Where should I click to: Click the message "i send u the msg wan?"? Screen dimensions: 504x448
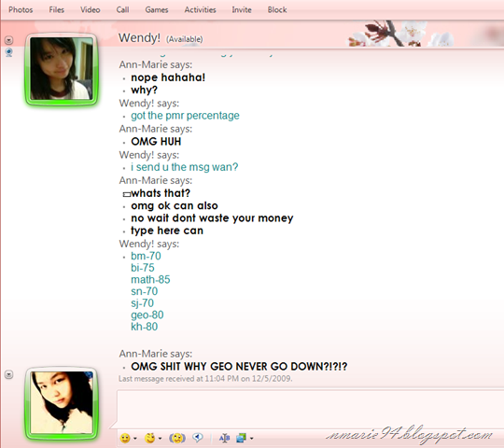coord(184,167)
